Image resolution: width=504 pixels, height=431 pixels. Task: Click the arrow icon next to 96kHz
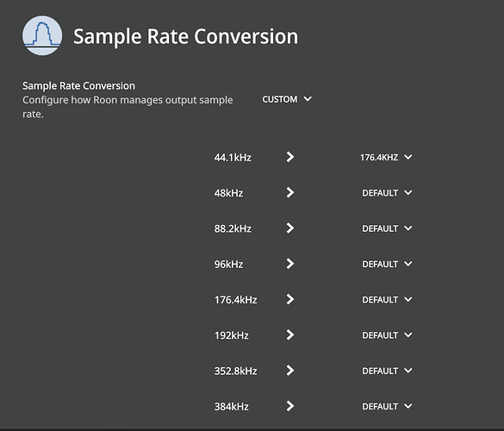[x=290, y=264]
